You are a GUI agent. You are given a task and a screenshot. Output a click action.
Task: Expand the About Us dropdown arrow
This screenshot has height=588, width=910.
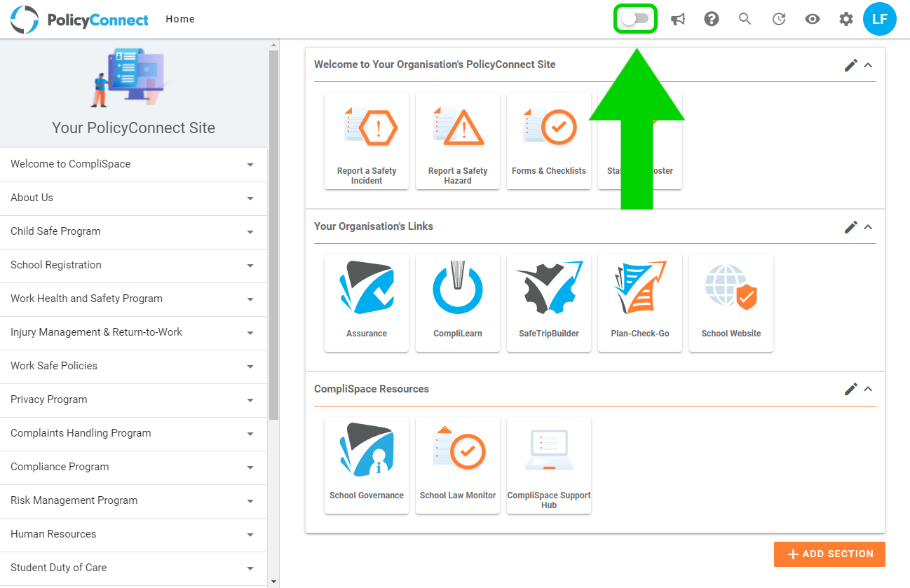click(x=250, y=198)
